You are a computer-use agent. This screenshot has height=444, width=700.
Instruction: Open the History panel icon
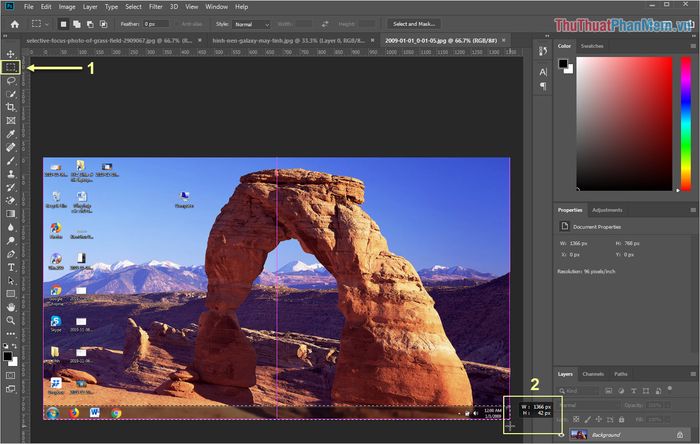click(543, 51)
